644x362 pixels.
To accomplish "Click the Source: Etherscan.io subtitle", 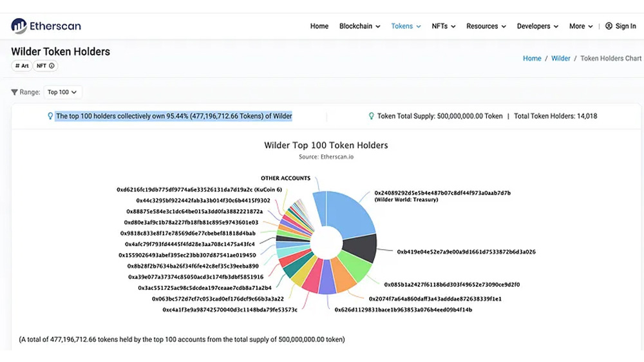I will coord(326,157).
